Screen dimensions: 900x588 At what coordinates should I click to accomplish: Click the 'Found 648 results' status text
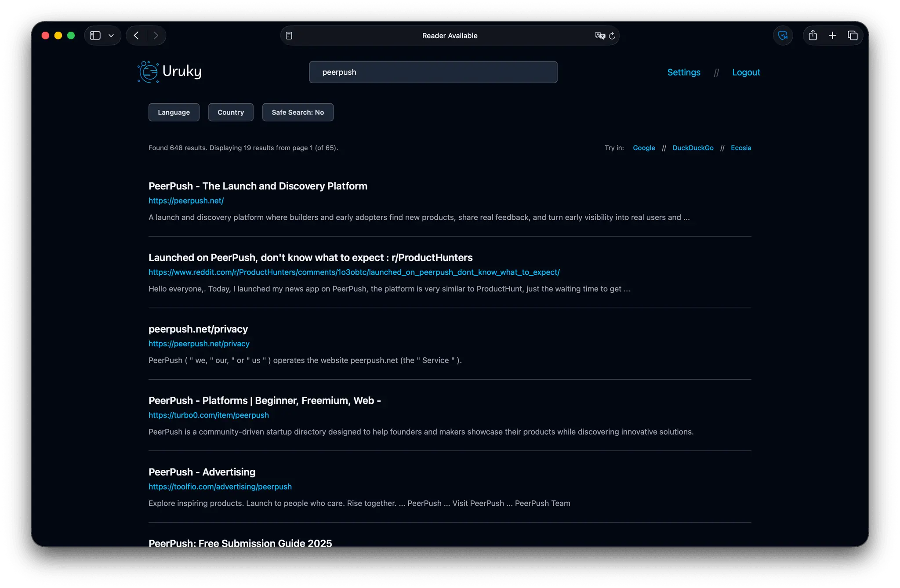243,148
